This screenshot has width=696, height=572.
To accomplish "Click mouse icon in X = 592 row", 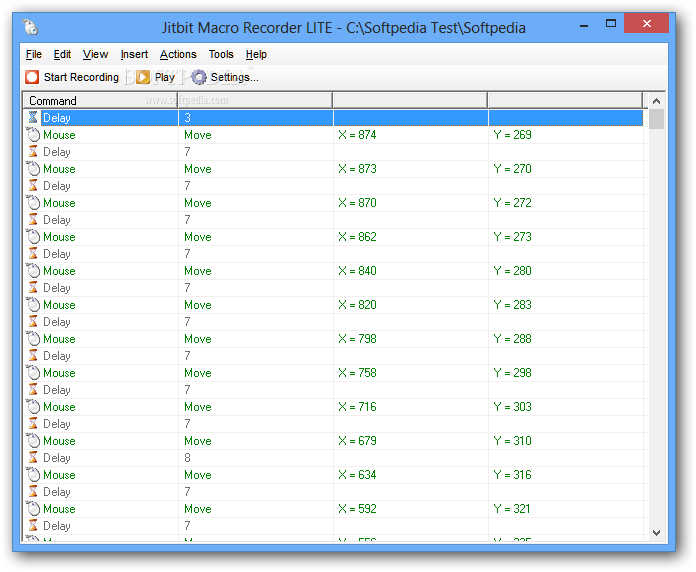I will 33,509.
